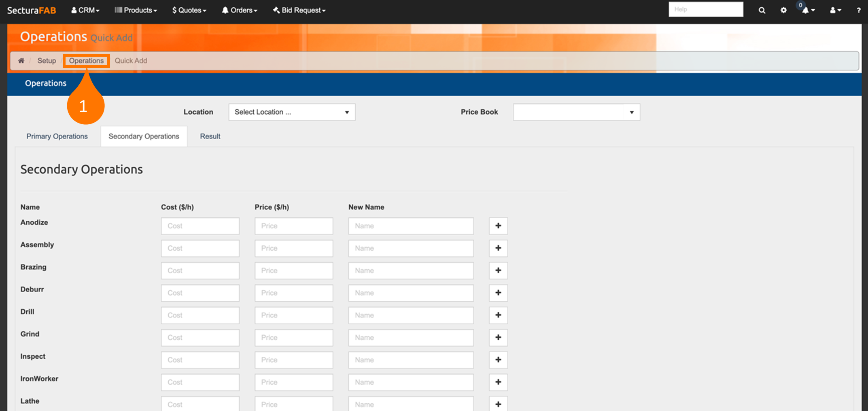Switch to the Result tab
Screen dimensions: 868x411
coord(210,136)
